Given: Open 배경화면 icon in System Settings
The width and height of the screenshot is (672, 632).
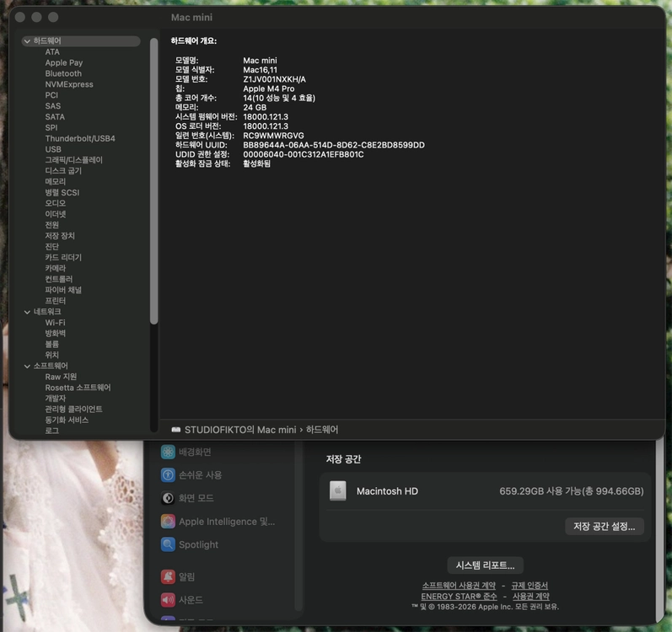Looking at the screenshot, I should [x=168, y=452].
